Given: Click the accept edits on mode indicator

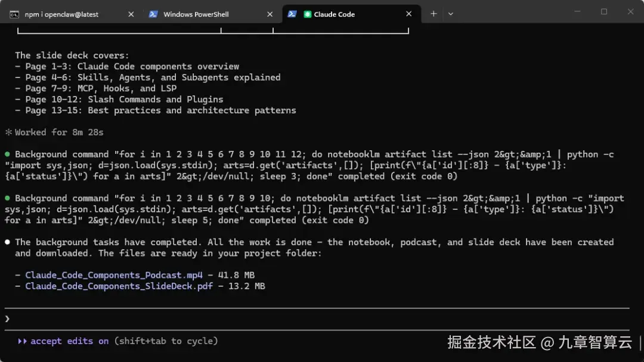Looking at the screenshot, I should coord(69,341).
